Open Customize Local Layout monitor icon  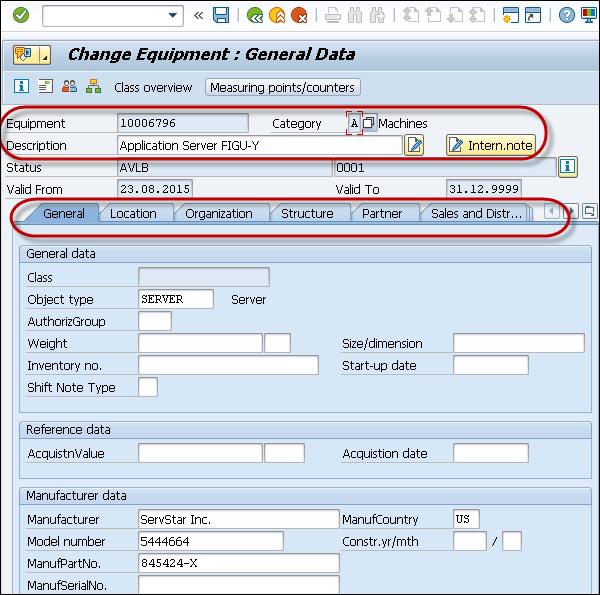589,16
